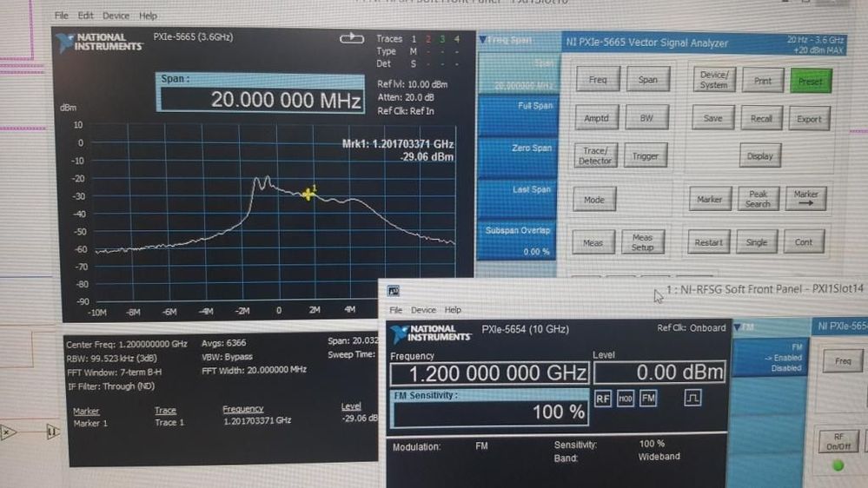Select the Last Span softkey

coord(517,199)
